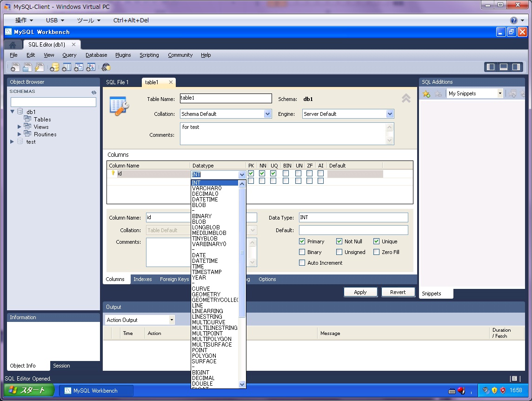
Task: Click the yellow security shield tray icon
Action: click(x=494, y=390)
